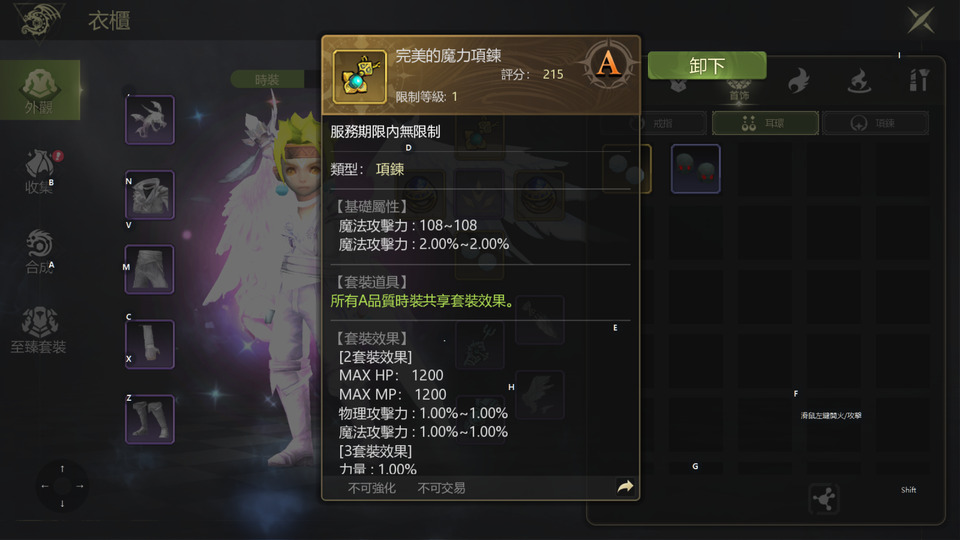This screenshot has width=960, height=540.
Task: Select the pants equipment slot
Action: point(150,270)
